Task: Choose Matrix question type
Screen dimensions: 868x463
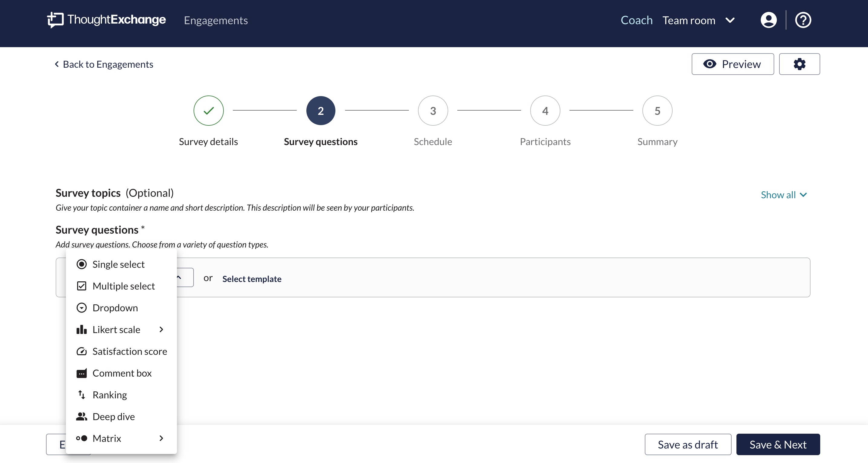Action: (x=121, y=438)
